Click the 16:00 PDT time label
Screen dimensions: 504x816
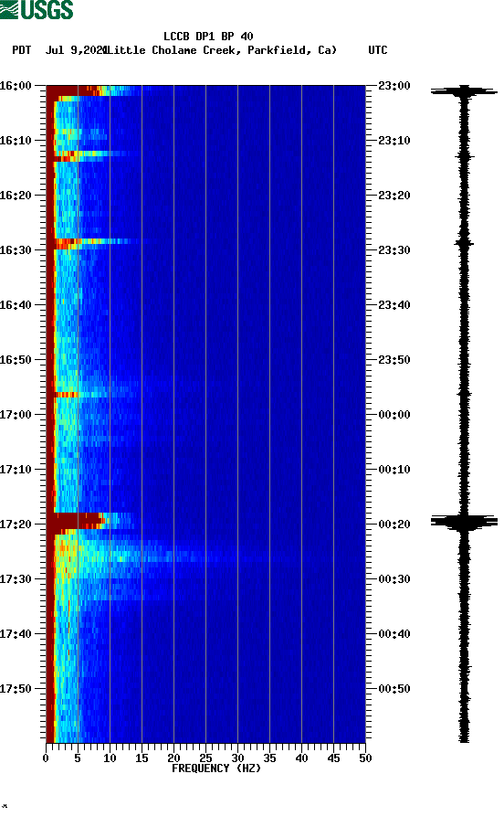coord(16,85)
